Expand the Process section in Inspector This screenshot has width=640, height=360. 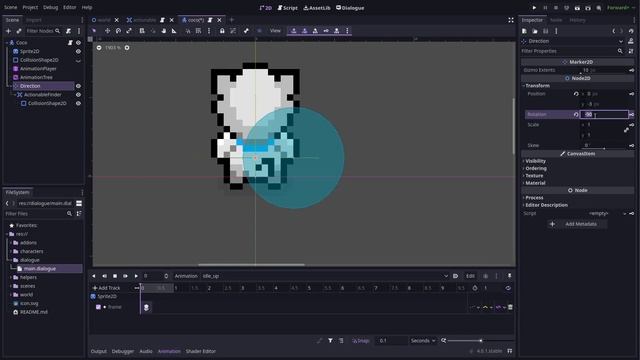point(534,198)
